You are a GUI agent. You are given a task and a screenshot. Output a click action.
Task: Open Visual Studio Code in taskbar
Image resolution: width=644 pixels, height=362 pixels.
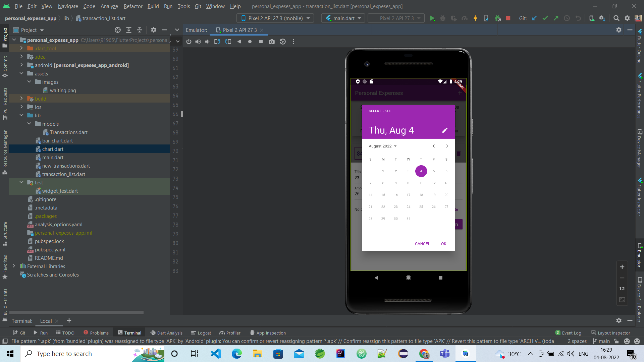[216, 354]
